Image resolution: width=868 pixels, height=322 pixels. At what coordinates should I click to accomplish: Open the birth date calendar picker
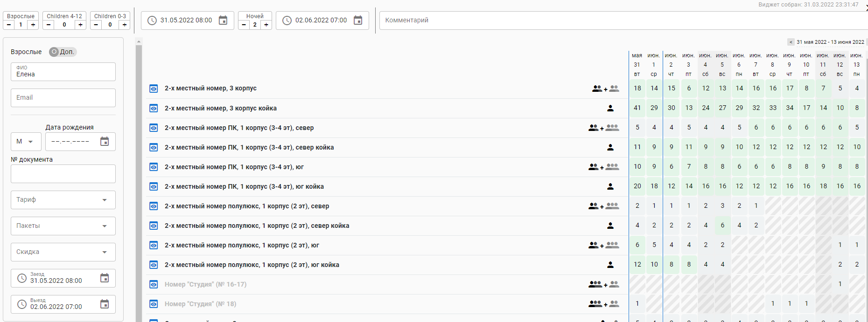105,142
